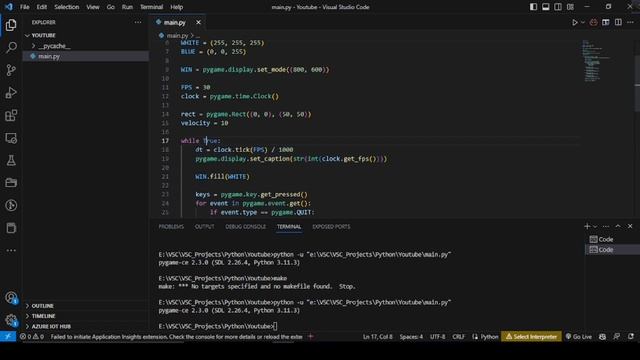The width and height of the screenshot is (640, 360).
Task: Open the Help menu
Action: pyautogui.click(x=176, y=7)
